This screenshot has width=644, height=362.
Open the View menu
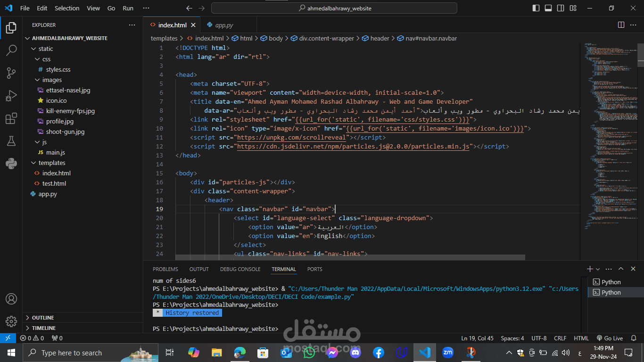click(93, 8)
